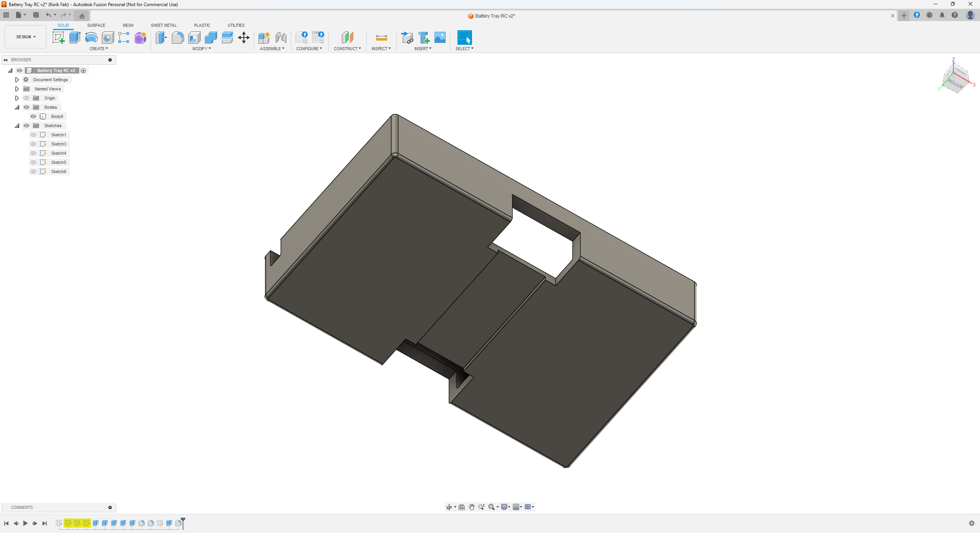Viewport: 980px width, 533px height.
Task: Expand the Named Views folder
Action: click(x=17, y=89)
